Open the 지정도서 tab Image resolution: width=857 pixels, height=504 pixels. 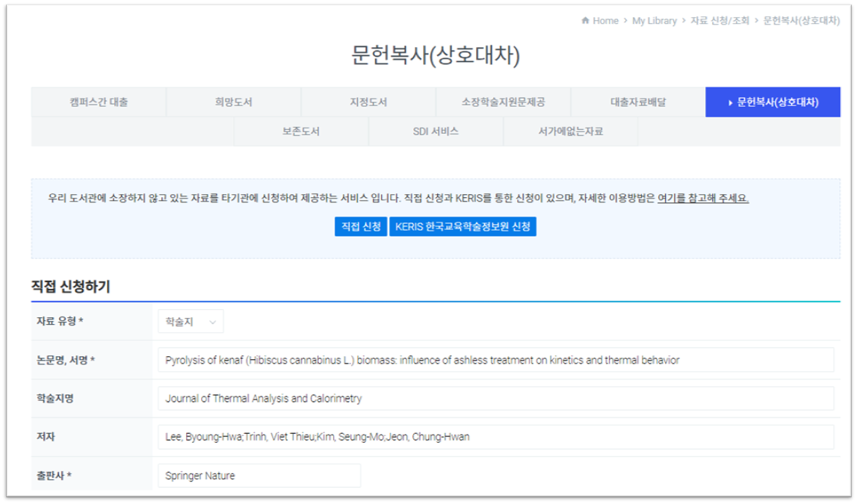[x=368, y=102]
